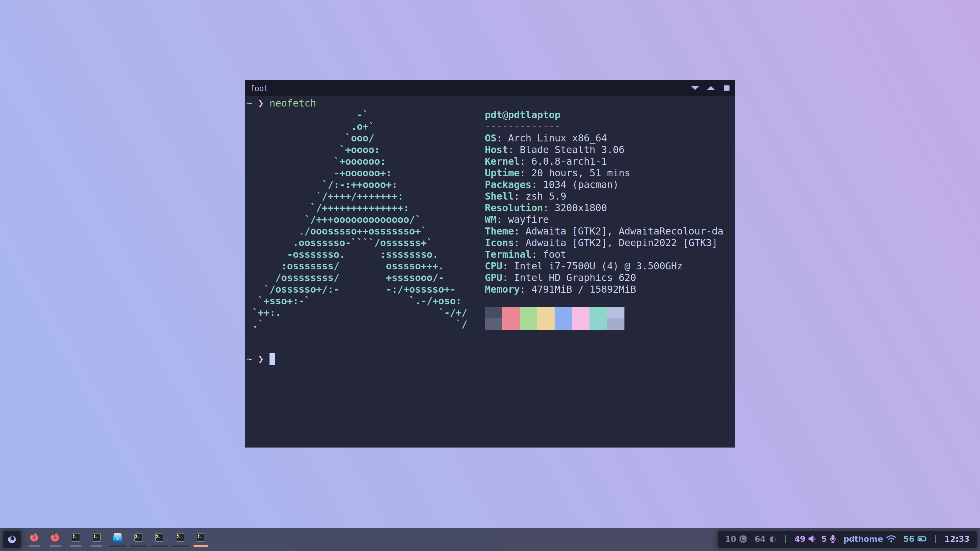
Task: Click the Memory: 4791MiB / 15892MiB line
Action: click(x=560, y=289)
